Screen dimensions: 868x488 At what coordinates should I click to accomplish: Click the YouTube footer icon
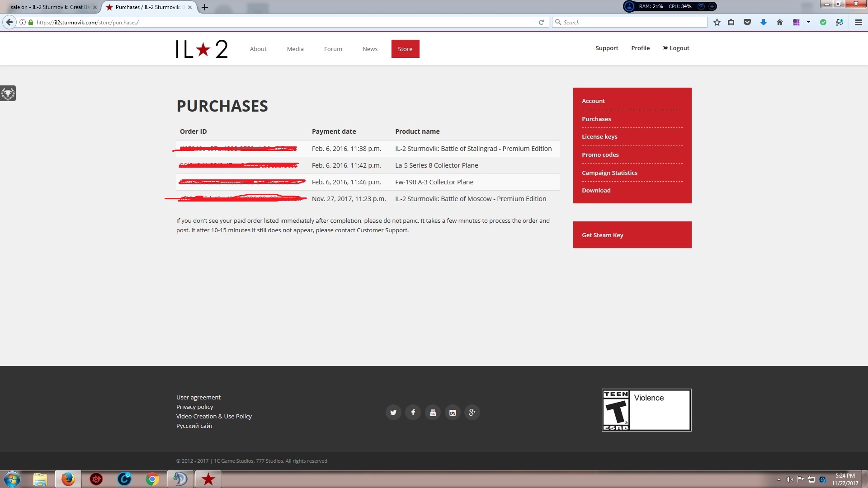pos(433,413)
